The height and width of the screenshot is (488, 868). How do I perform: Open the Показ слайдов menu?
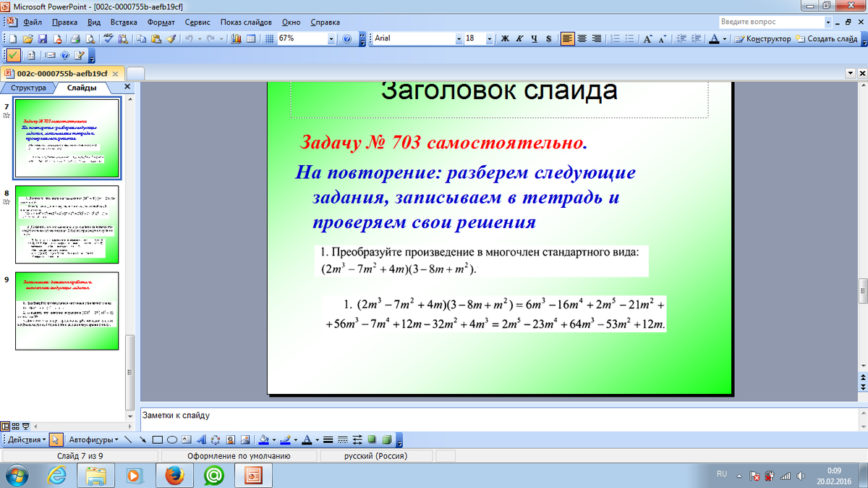point(247,22)
